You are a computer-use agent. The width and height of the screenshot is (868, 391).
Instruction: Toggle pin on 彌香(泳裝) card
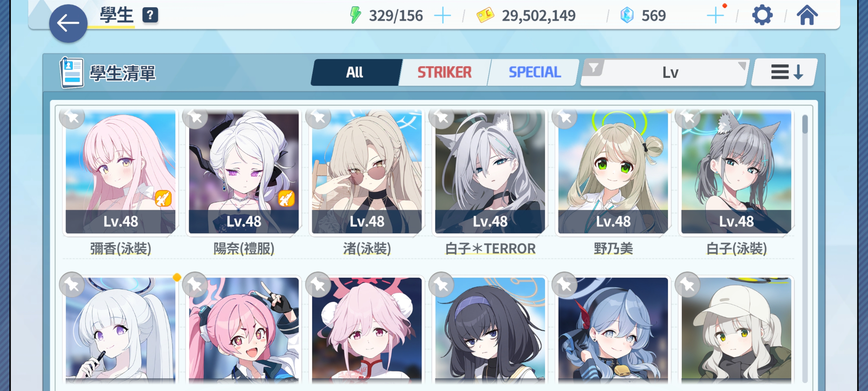(72, 117)
